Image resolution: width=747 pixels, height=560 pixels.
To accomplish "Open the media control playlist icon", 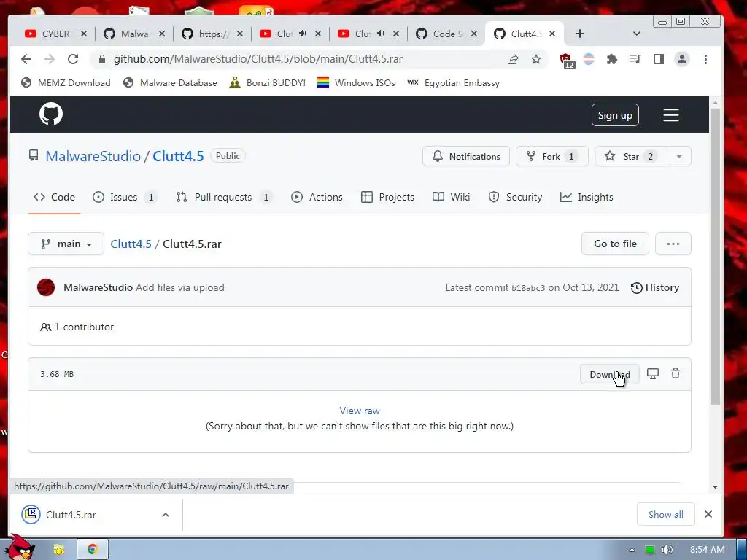I will [635, 59].
